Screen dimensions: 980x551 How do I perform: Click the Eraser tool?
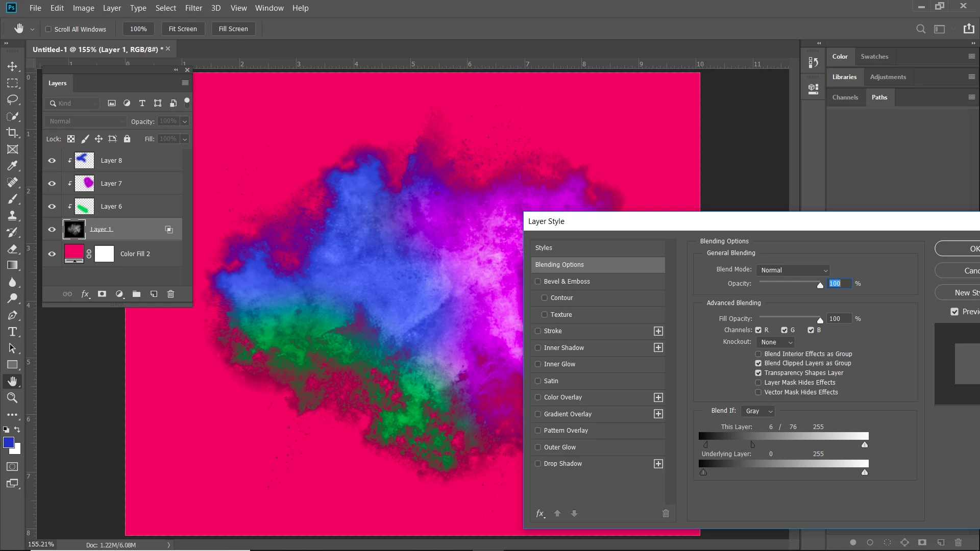[x=12, y=249]
